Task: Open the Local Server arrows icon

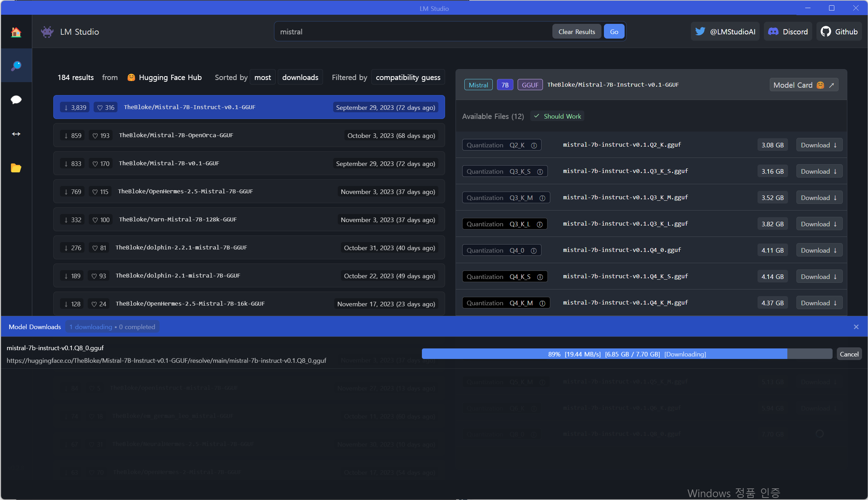Action: [x=16, y=134]
